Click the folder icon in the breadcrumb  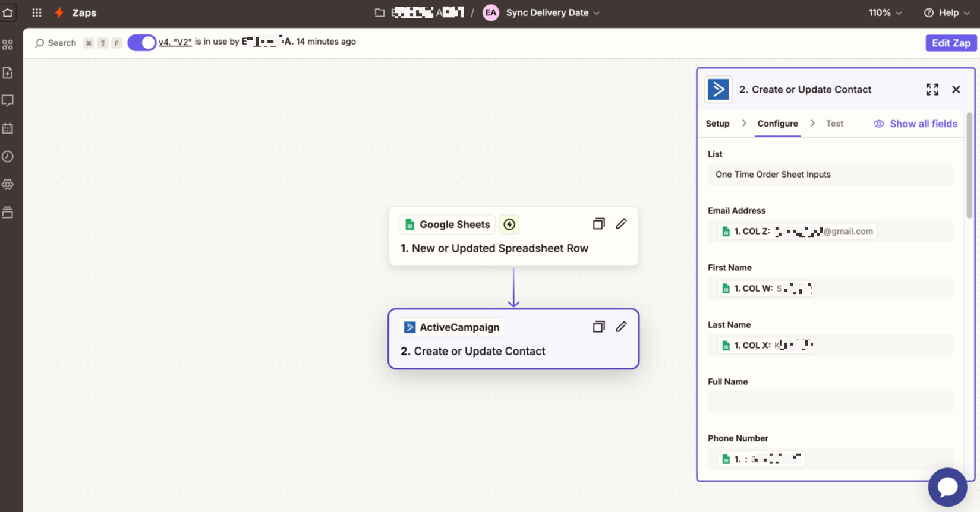click(379, 12)
